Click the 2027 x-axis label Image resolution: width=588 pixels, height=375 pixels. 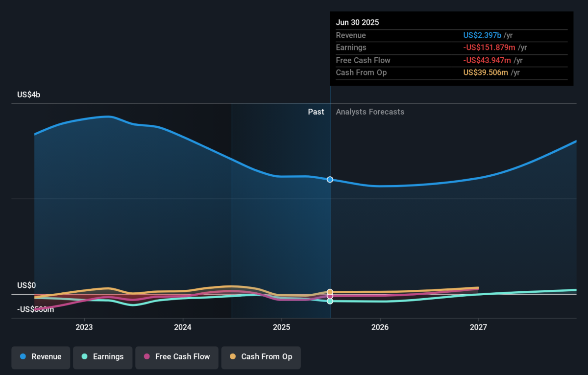coord(478,327)
